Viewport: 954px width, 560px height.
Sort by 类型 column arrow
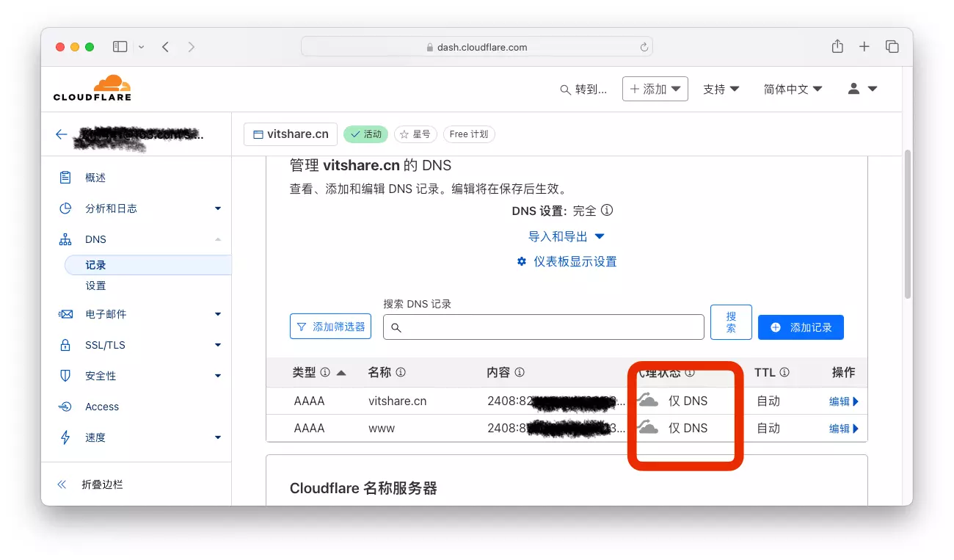pos(341,373)
